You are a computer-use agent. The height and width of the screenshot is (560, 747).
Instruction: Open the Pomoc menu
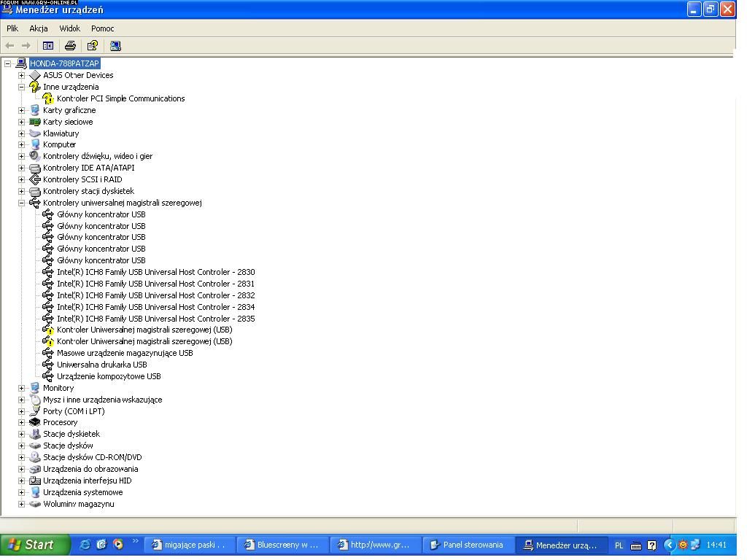pos(102,28)
